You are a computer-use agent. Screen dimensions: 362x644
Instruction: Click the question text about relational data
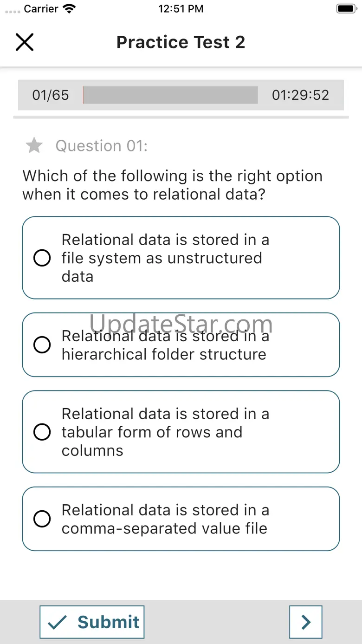pyautogui.click(x=172, y=185)
